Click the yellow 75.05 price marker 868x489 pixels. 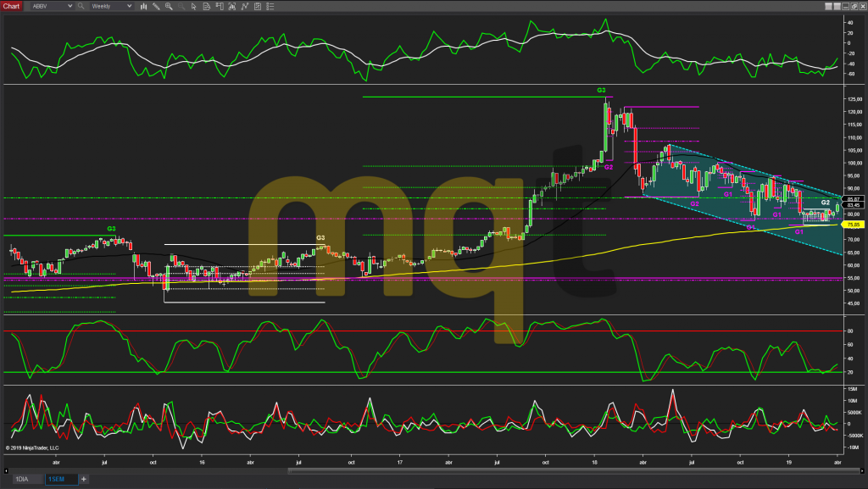click(x=854, y=225)
